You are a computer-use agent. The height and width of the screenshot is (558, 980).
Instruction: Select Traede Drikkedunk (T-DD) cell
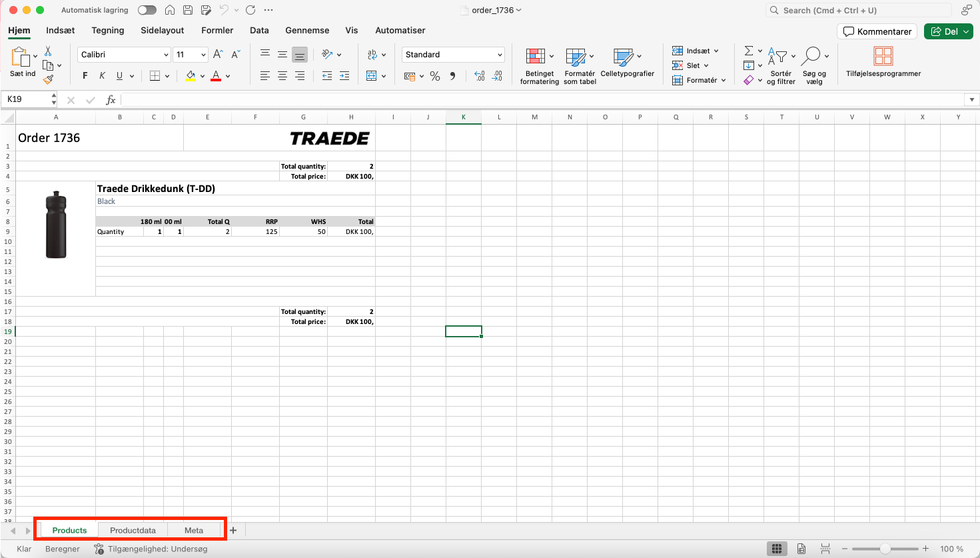pyautogui.click(x=236, y=189)
